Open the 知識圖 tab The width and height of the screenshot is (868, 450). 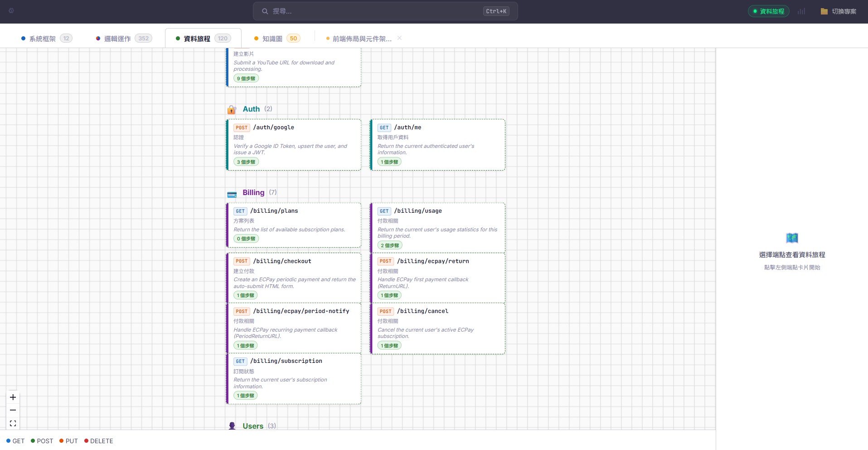click(272, 38)
